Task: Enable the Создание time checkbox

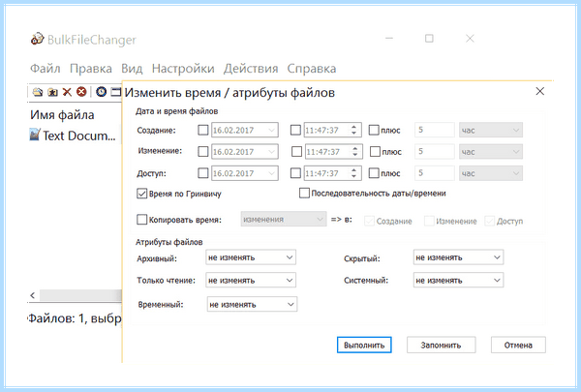Action: tap(295, 130)
